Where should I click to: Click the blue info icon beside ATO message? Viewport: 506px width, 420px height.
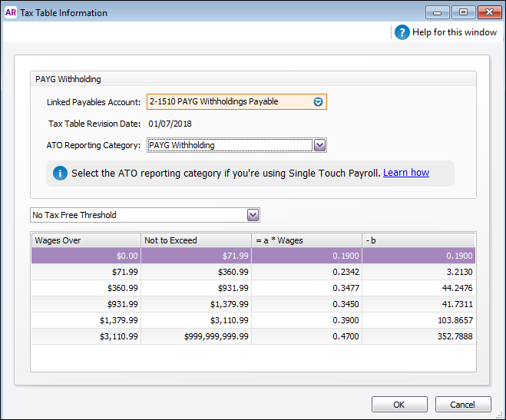pos(60,174)
